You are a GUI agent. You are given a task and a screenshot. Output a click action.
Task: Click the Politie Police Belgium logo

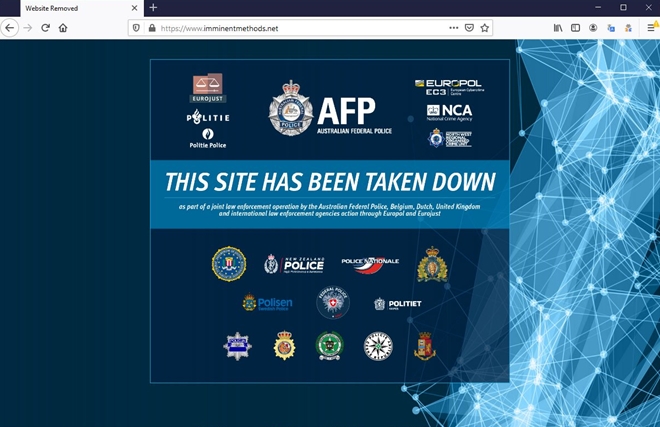[x=208, y=139]
